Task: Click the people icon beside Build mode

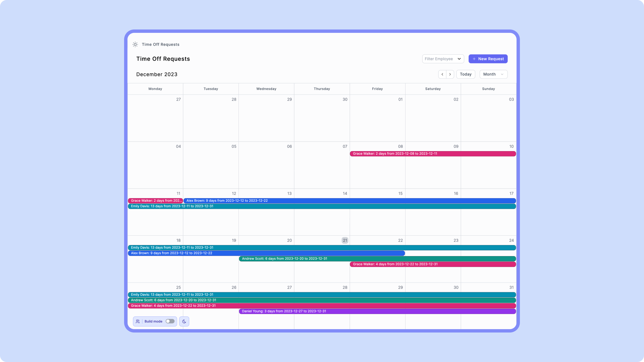Action: tap(138, 321)
